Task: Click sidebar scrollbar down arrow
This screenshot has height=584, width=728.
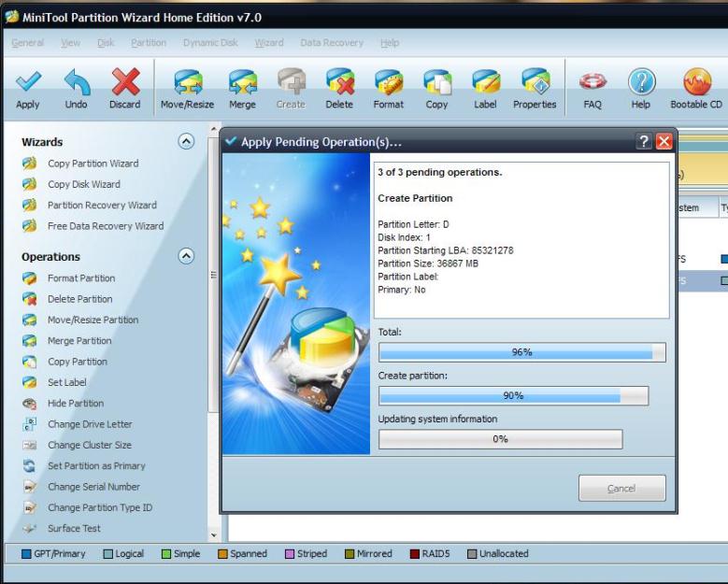Action: (214, 535)
